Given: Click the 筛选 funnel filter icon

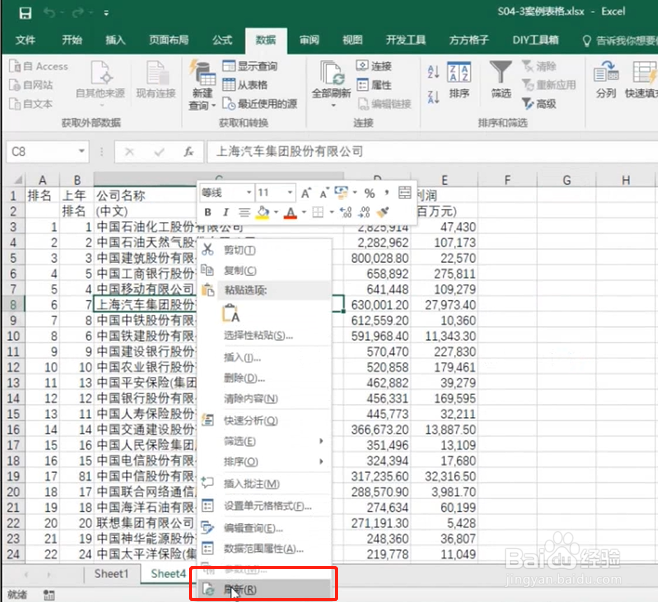Looking at the screenshot, I should pos(501,73).
